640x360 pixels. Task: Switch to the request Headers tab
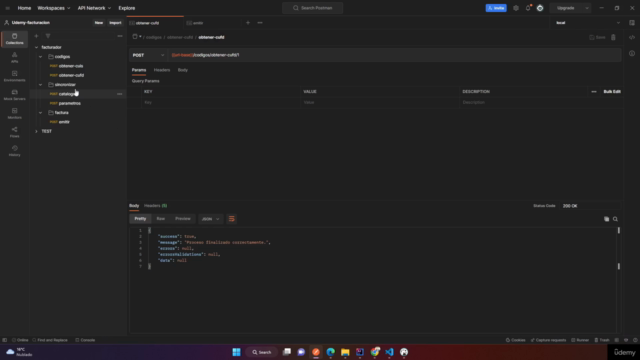click(162, 70)
